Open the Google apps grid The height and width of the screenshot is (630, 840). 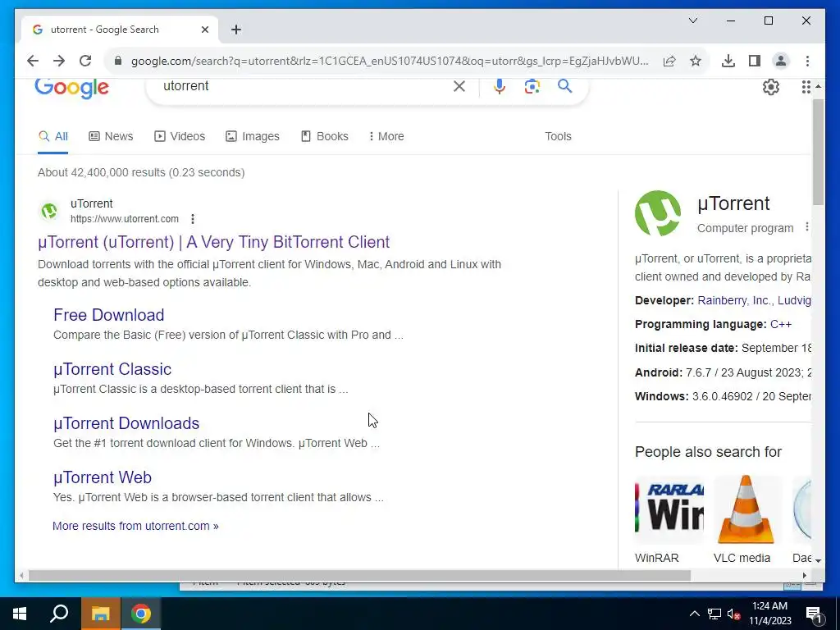coord(806,87)
